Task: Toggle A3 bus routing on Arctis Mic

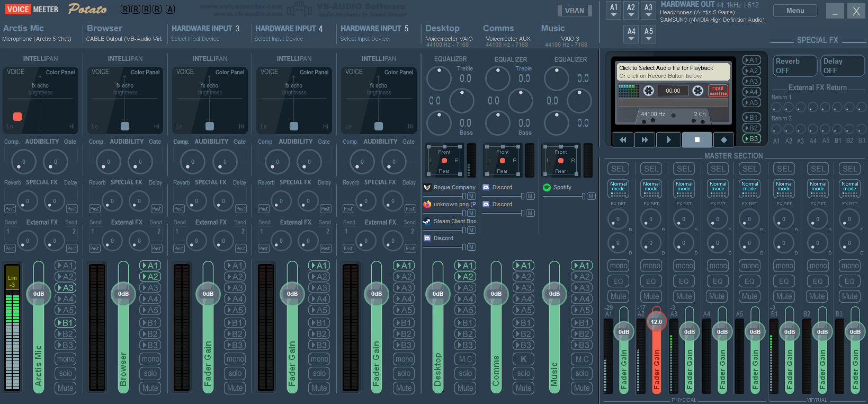Action: click(x=66, y=288)
